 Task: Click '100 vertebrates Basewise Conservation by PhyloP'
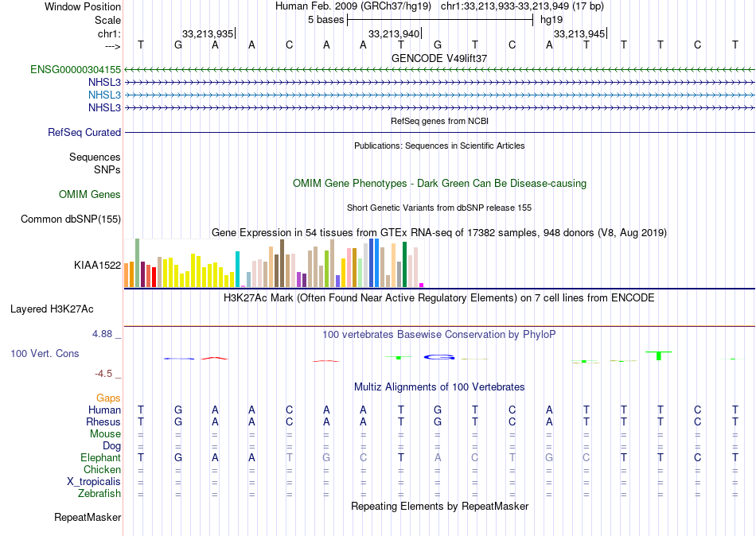438,335
